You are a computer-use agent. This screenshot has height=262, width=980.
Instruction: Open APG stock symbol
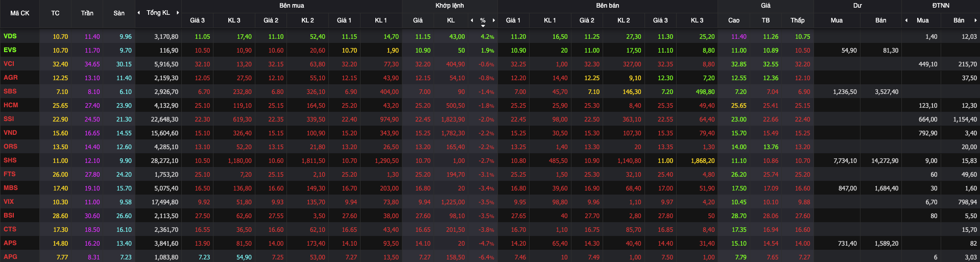tap(10, 257)
